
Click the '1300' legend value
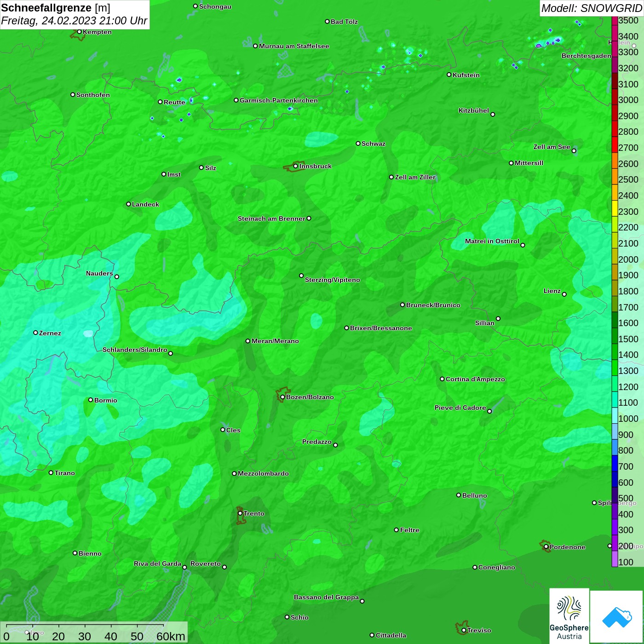[x=628, y=371]
